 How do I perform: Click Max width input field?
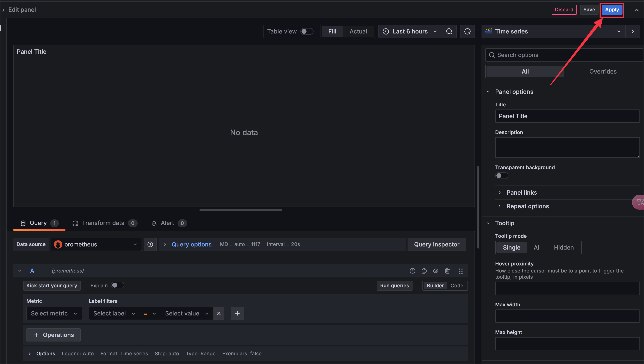point(567,316)
